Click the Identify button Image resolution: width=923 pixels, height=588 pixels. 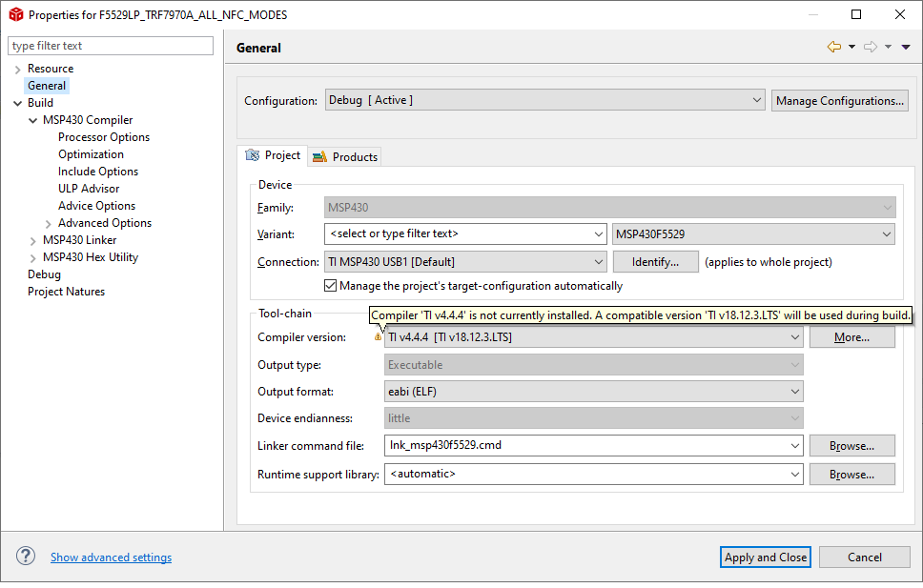pos(656,262)
